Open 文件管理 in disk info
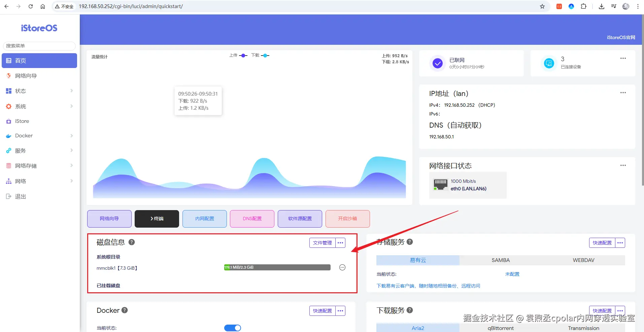644x332 pixels. [x=323, y=243]
